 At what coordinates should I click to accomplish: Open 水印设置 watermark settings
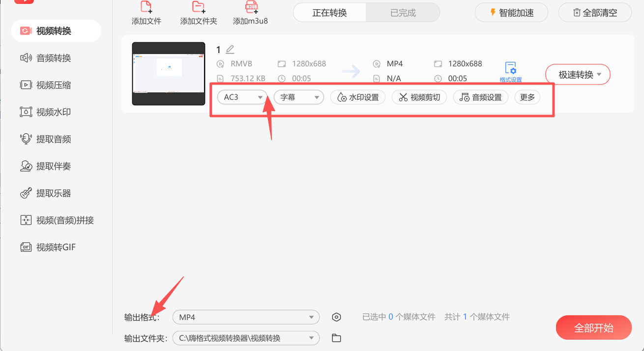coord(358,97)
